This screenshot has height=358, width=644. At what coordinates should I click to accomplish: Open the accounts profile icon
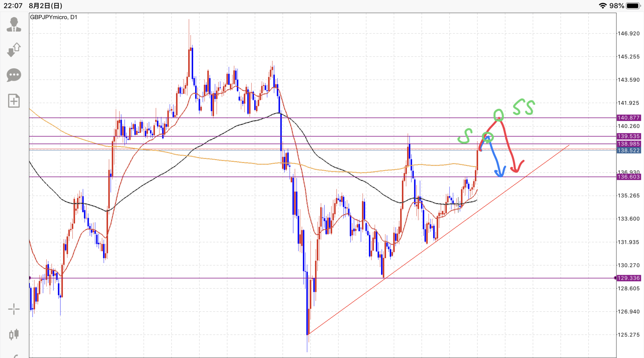14,24
